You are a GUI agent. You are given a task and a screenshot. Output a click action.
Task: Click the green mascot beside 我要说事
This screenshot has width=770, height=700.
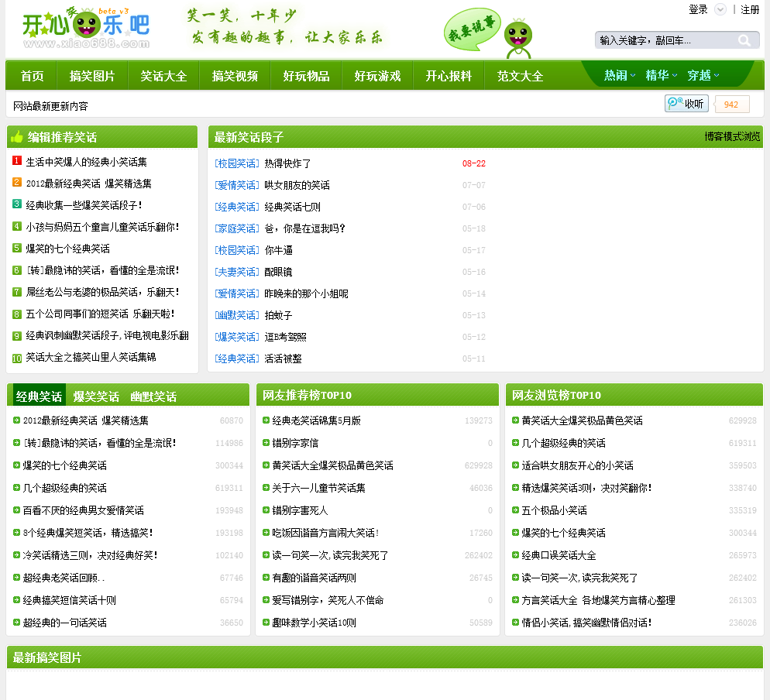coord(518,38)
